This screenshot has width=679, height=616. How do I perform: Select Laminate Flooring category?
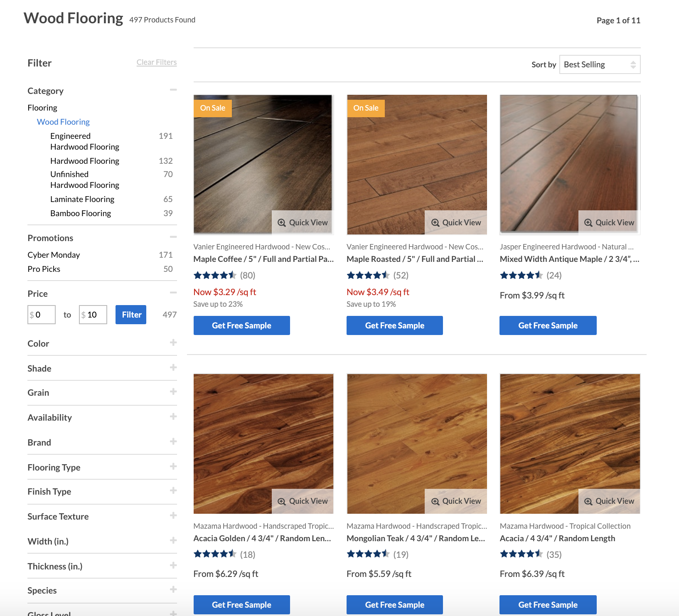click(82, 199)
